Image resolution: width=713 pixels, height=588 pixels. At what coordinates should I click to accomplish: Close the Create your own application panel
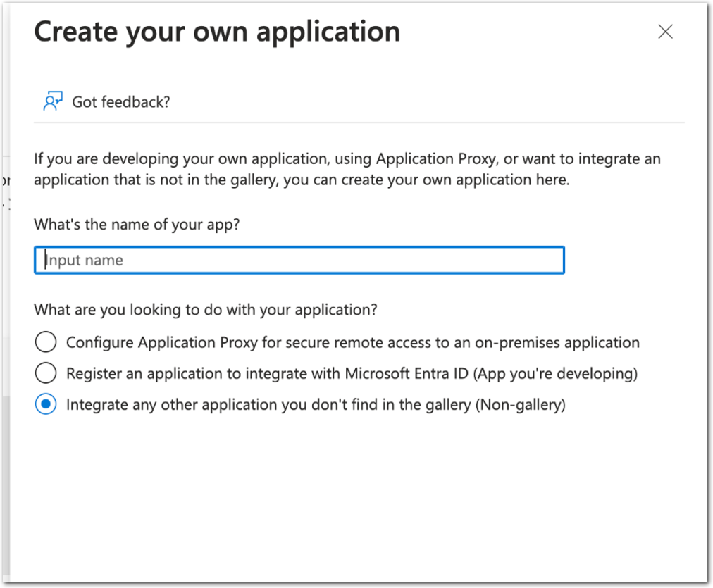tap(665, 32)
